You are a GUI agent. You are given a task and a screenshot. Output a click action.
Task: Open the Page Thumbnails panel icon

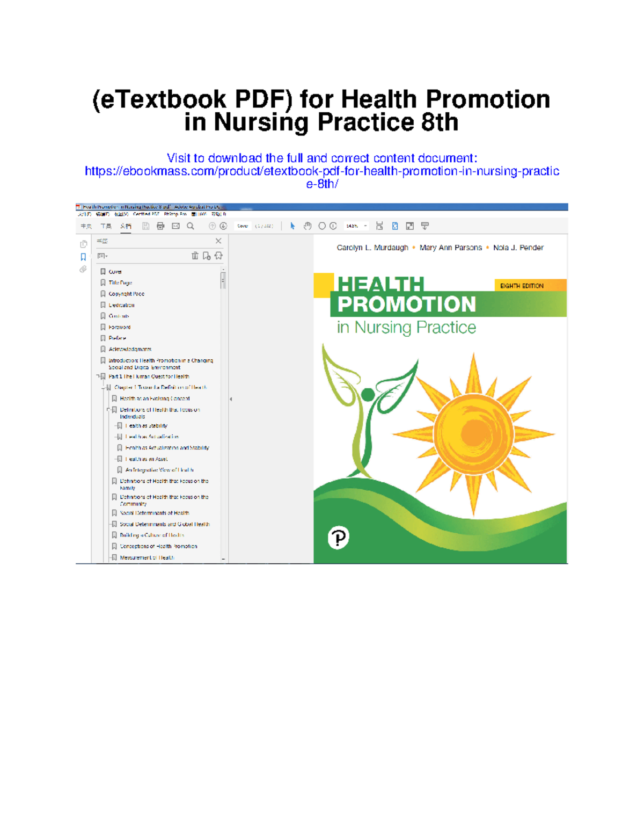pos(83,244)
